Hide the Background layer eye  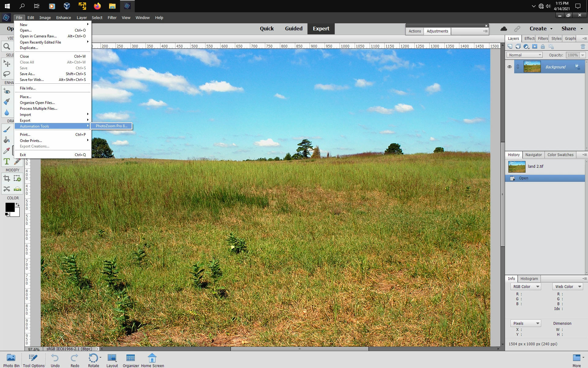click(x=510, y=67)
